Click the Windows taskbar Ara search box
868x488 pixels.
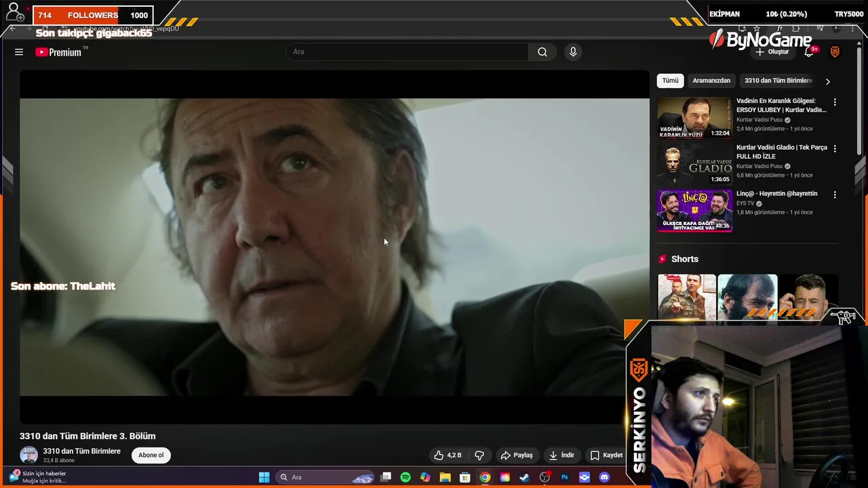(x=325, y=477)
